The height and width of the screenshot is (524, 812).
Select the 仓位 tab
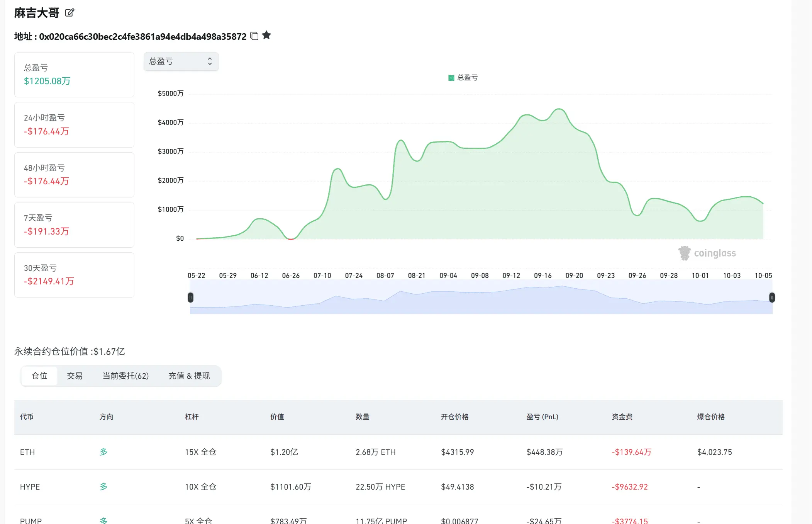click(39, 376)
